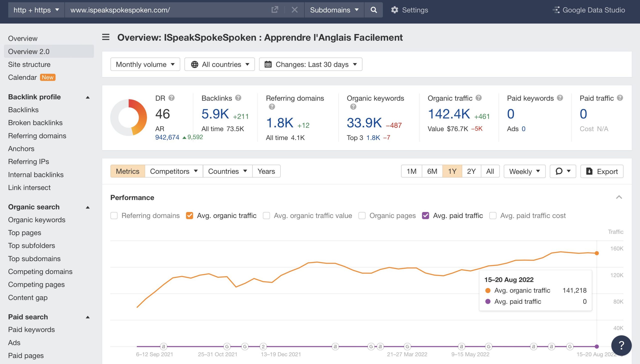This screenshot has height=364, width=640.
Task: Open Top pages report
Action: tap(24, 232)
